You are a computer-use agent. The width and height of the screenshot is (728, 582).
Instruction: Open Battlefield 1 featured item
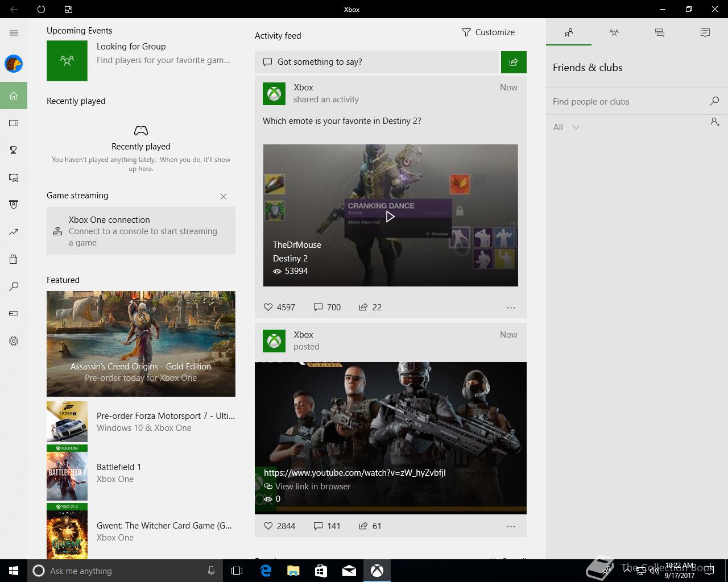[x=140, y=473]
